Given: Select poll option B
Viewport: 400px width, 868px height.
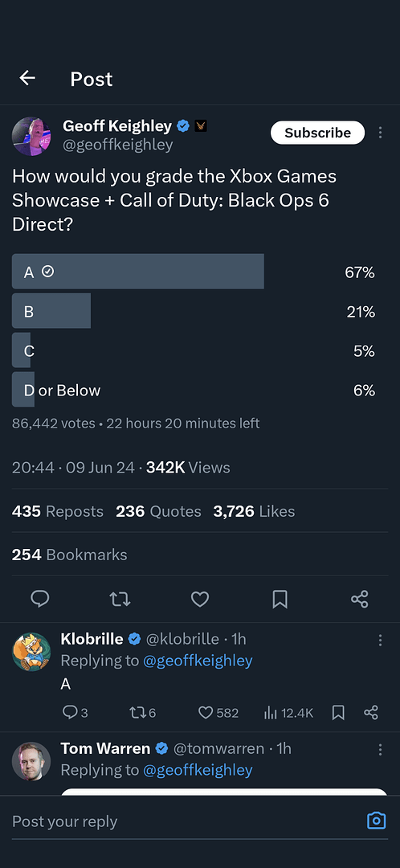Looking at the screenshot, I should click(x=193, y=311).
